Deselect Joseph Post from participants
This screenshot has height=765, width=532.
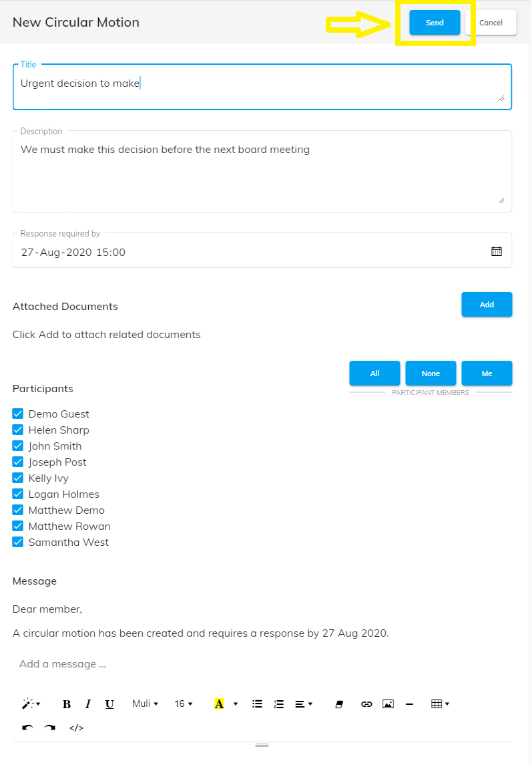click(x=18, y=462)
